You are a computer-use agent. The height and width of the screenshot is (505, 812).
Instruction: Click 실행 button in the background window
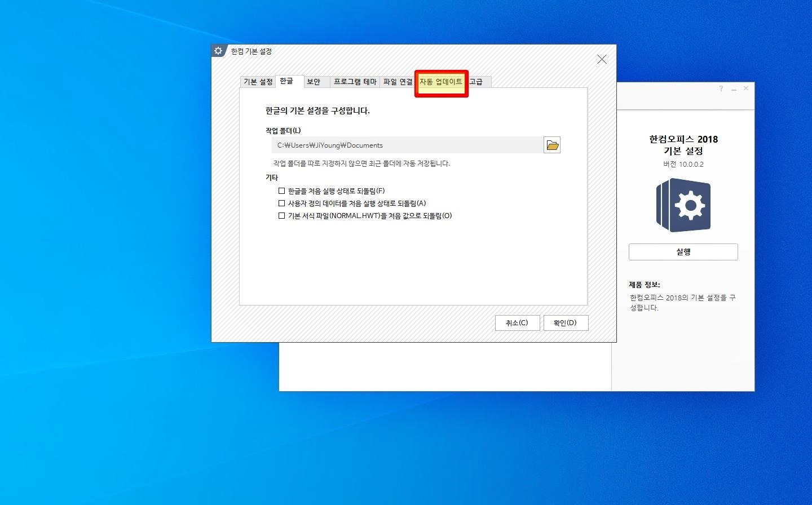(683, 252)
